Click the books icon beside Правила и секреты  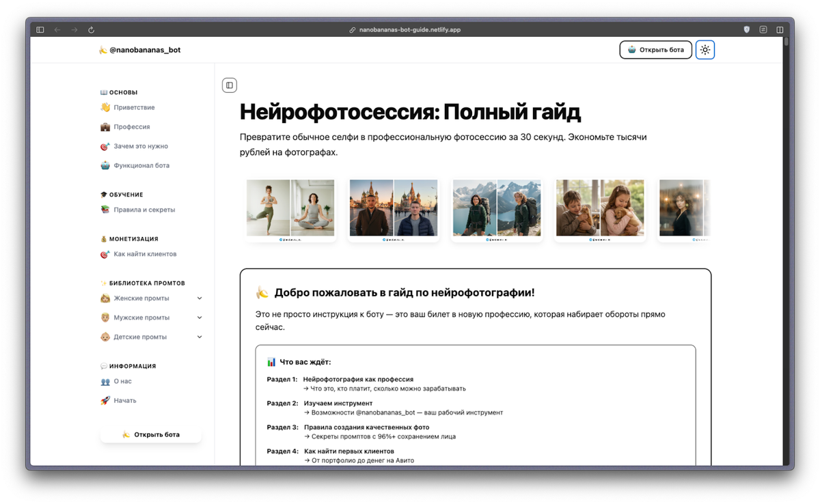click(105, 210)
